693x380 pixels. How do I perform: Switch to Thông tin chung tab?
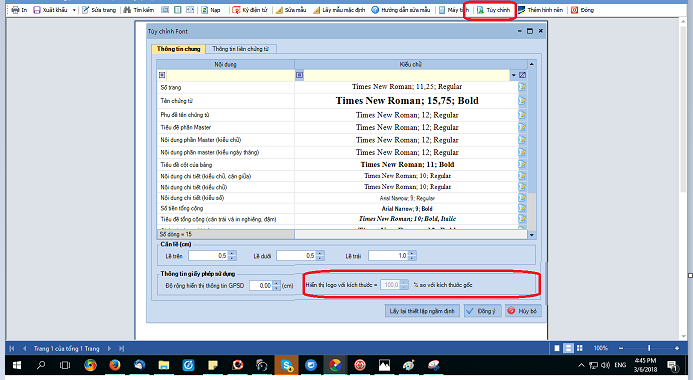point(179,49)
